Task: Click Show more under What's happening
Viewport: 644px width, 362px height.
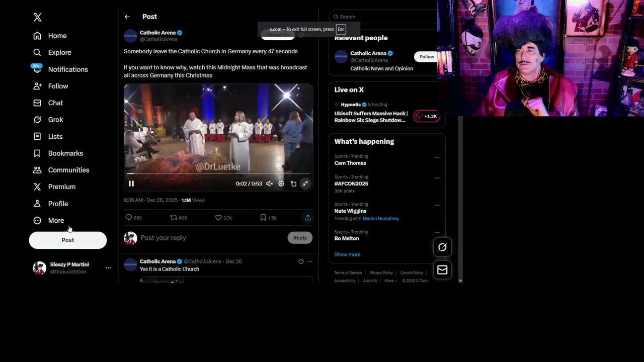Action: point(347,254)
